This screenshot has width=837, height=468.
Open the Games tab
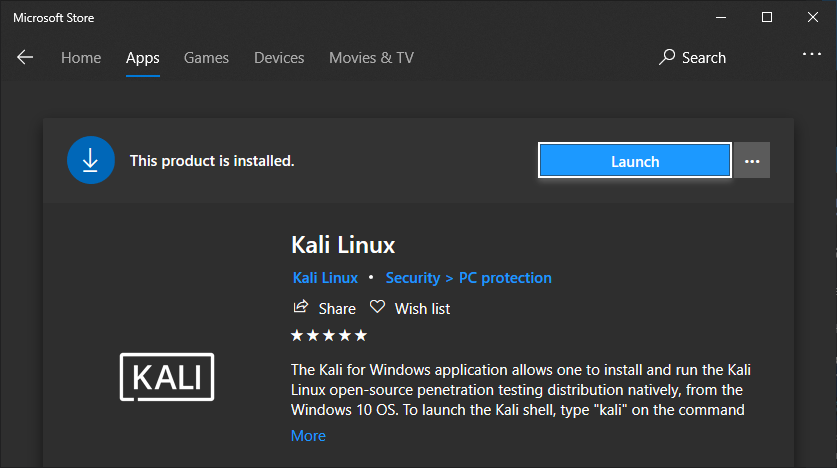coord(206,57)
